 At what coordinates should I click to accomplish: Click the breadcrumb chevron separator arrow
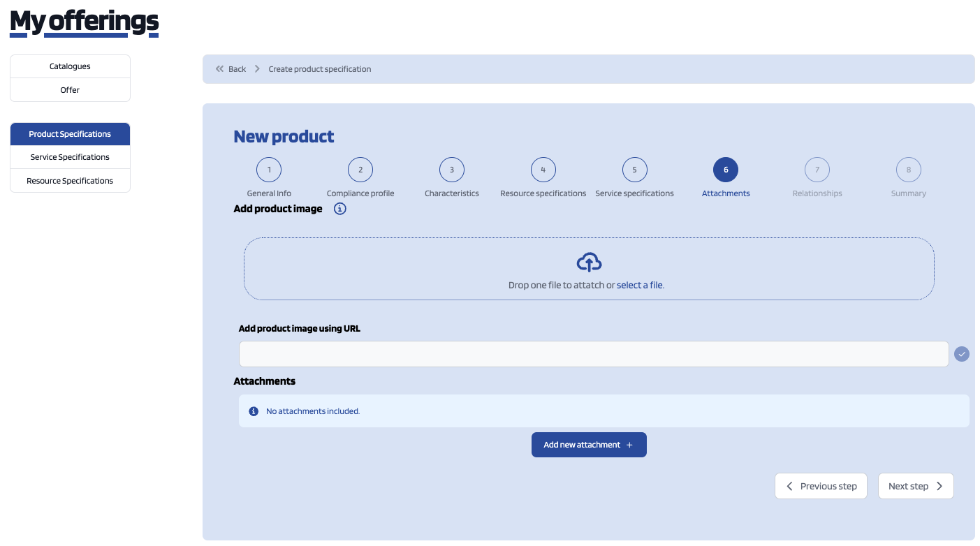pos(257,69)
